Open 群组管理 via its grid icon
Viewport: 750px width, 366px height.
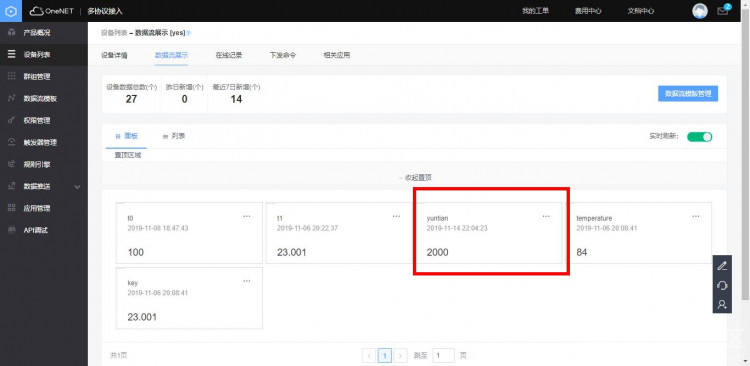pyautogui.click(x=12, y=77)
